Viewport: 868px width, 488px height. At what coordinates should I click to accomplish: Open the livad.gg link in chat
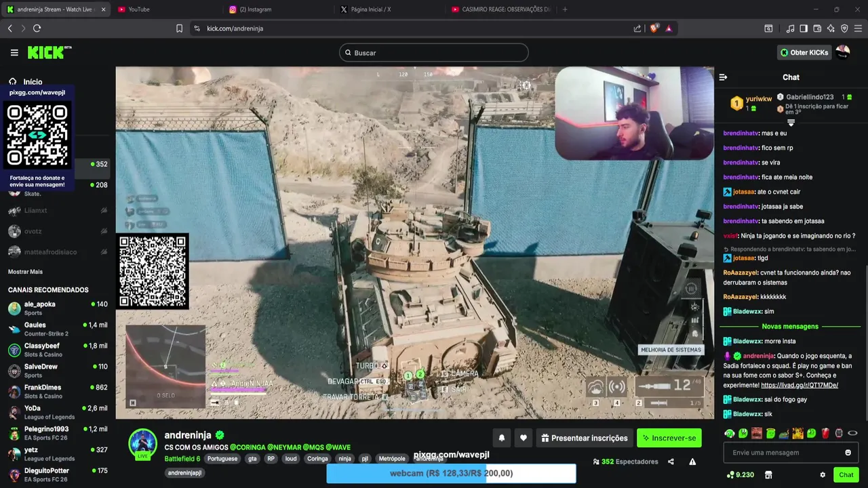[x=800, y=385]
